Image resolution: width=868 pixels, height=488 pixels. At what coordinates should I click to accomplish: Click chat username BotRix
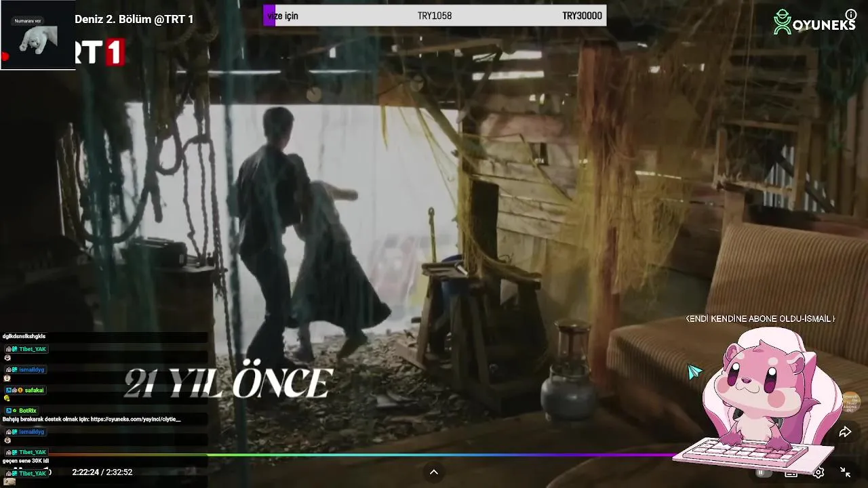point(28,411)
